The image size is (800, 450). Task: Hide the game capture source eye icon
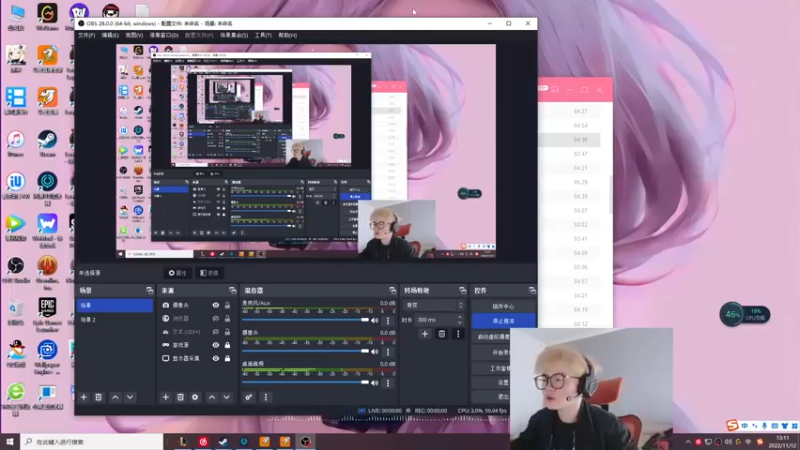click(216, 345)
